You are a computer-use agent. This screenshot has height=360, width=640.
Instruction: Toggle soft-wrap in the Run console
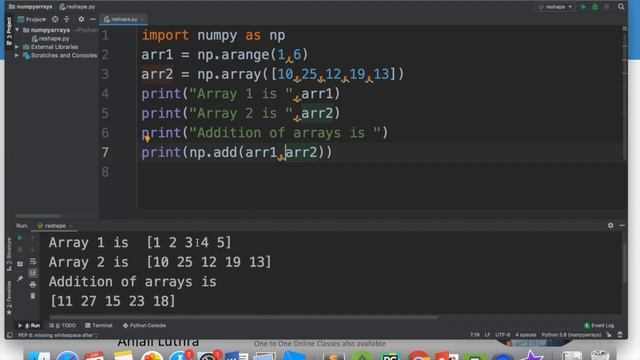33,261
